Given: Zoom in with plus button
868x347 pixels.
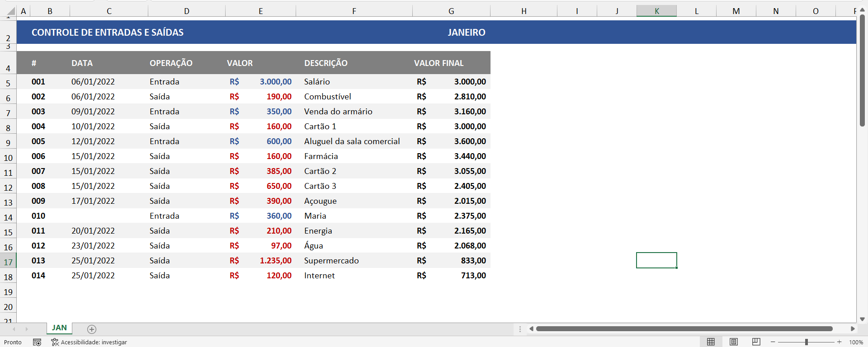Looking at the screenshot, I should (x=840, y=342).
